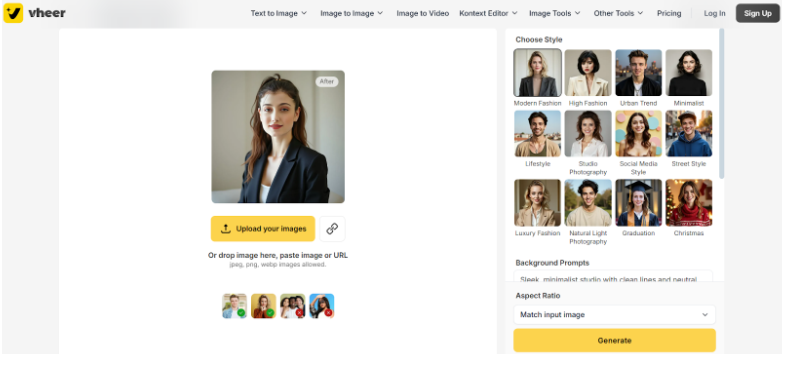Open the Aspect Ratio Match input image dropdown
Viewport: 787px width, 380px height.
pos(614,315)
